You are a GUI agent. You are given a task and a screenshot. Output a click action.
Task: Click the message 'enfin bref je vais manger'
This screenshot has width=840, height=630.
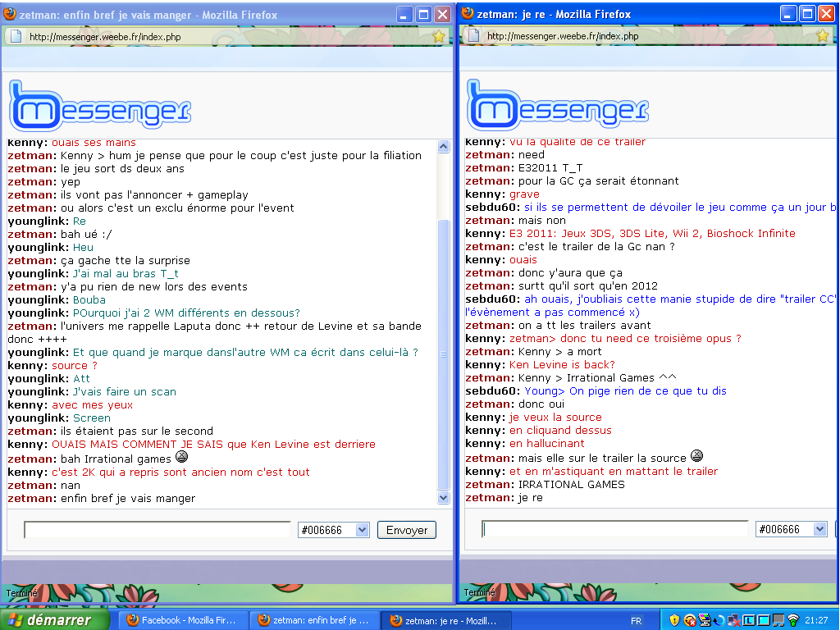pos(128,498)
